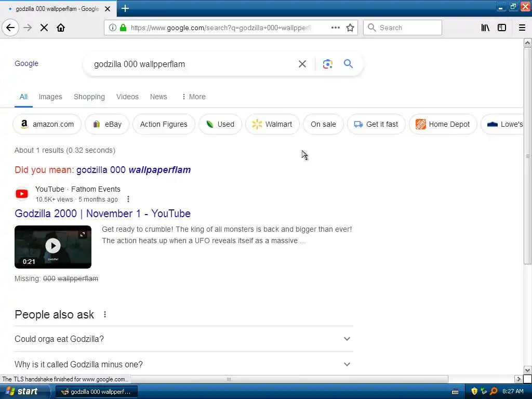Filter by eBay chip

pos(107,124)
